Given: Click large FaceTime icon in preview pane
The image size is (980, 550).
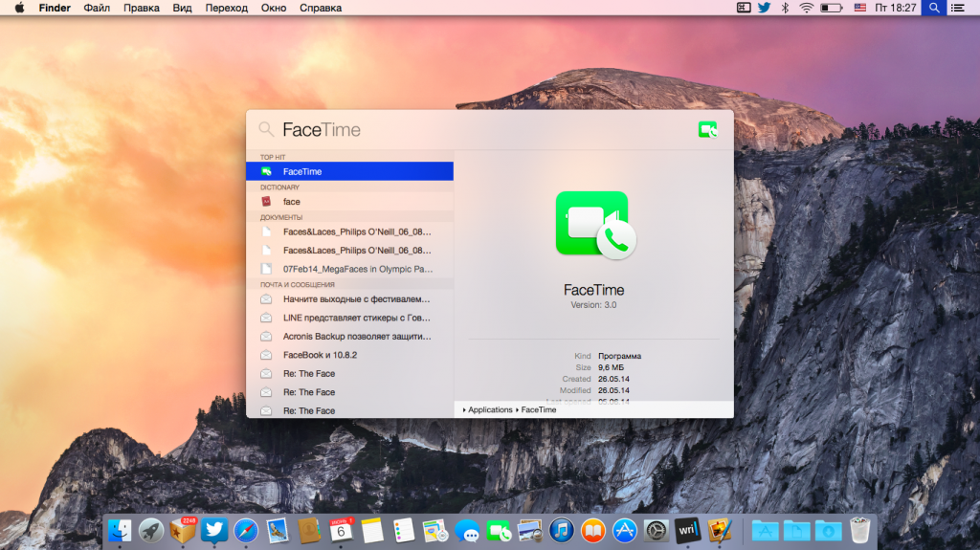Looking at the screenshot, I should click(x=594, y=225).
